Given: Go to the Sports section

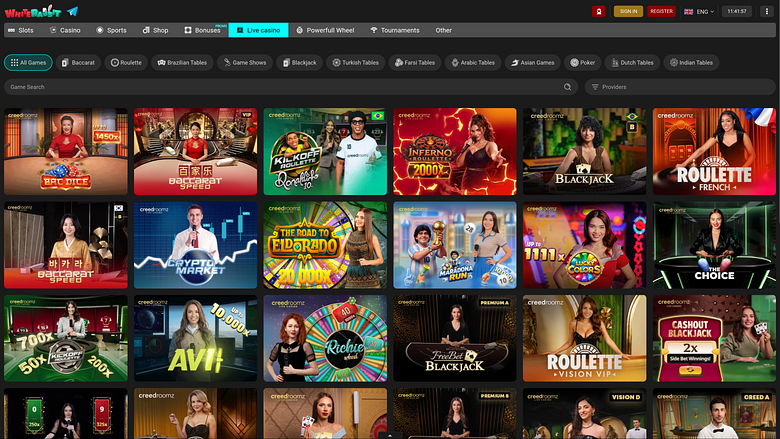Looking at the screenshot, I should 111,30.
